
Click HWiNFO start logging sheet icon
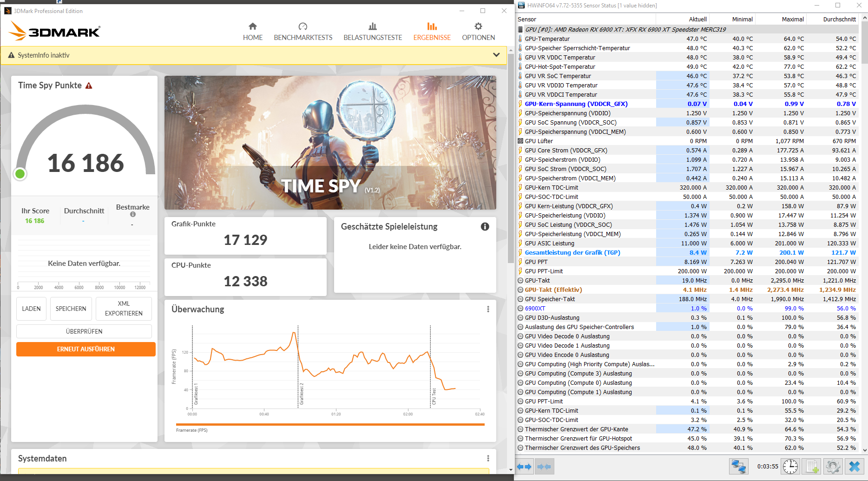tap(812, 466)
